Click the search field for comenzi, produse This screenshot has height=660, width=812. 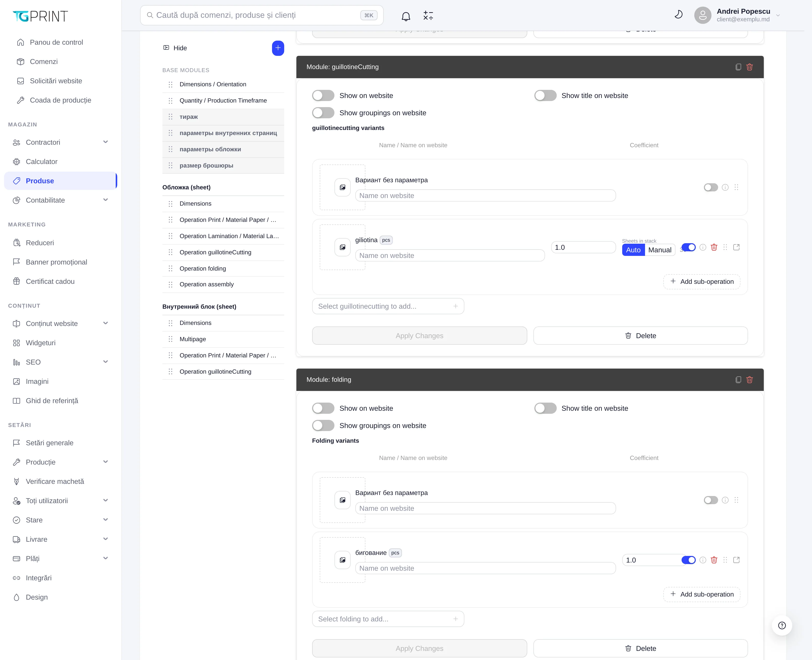point(262,15)
